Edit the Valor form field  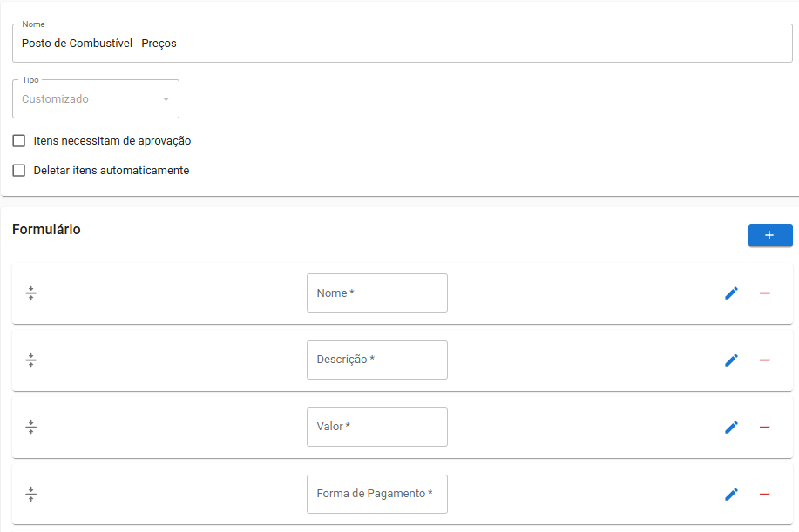(731, 428)
